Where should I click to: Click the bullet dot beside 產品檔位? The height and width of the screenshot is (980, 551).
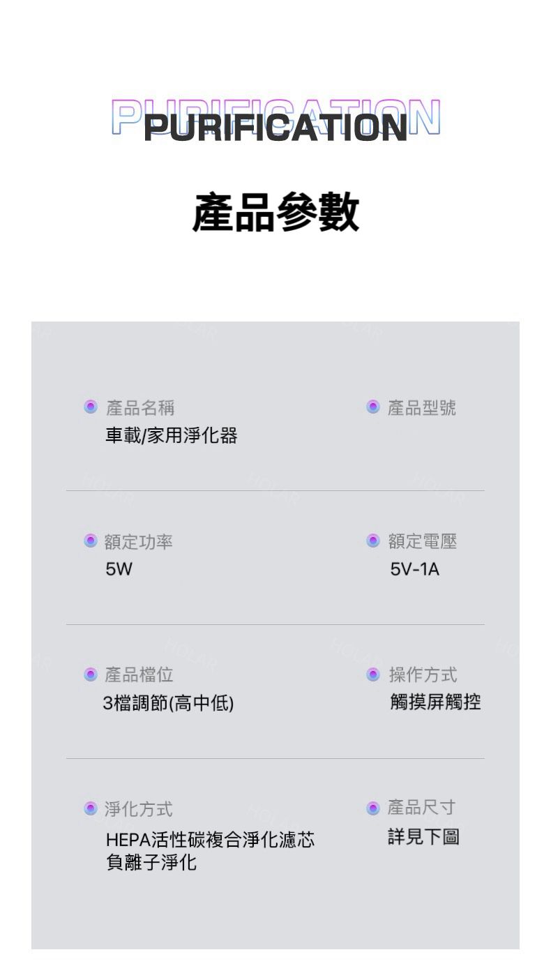(x=90, y=674)
